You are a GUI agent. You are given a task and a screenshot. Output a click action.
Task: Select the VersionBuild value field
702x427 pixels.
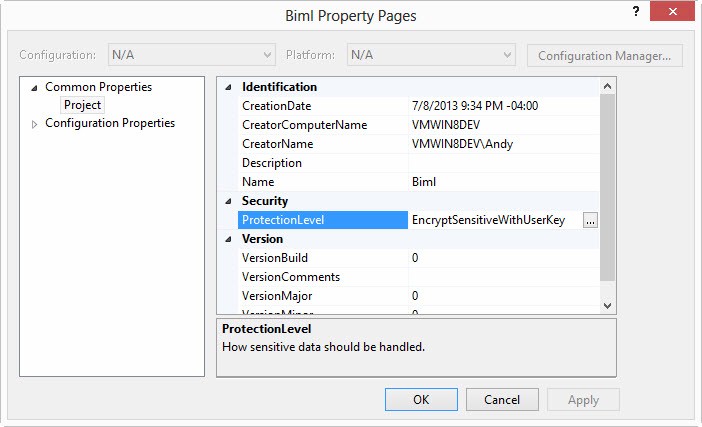coord(503,258)
